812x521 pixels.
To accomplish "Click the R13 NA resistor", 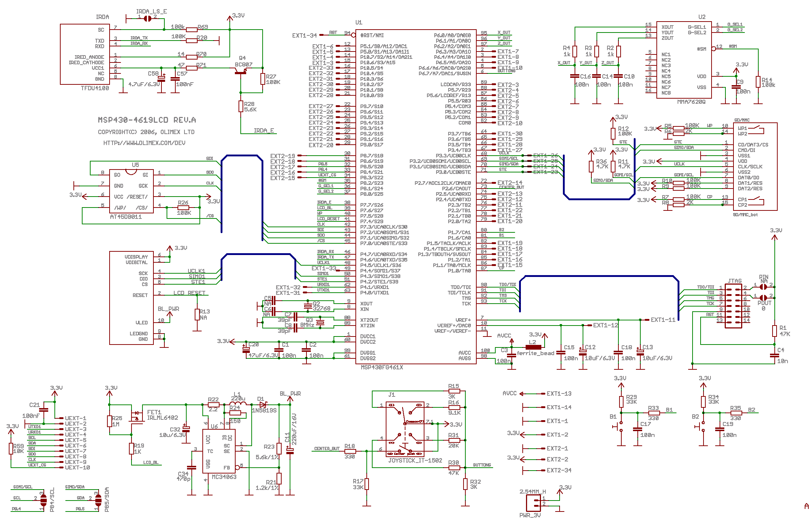I will (x=197, y=315).
